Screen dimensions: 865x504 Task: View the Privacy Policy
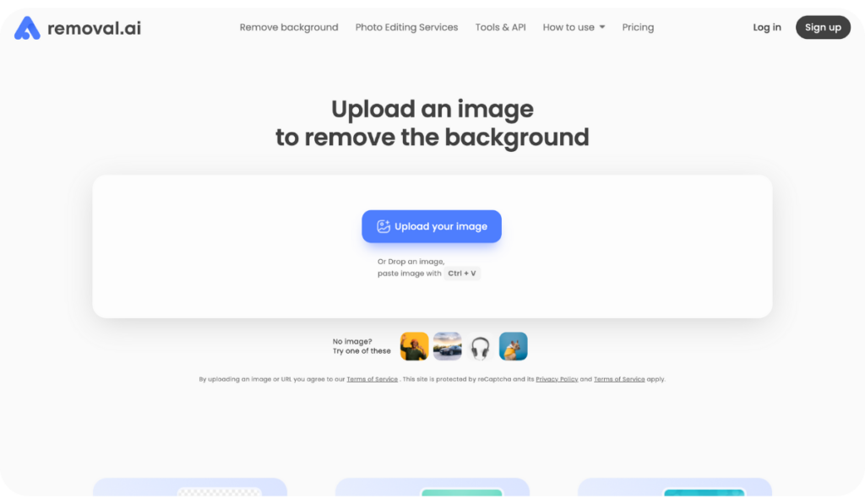click(x=557, y=379)
